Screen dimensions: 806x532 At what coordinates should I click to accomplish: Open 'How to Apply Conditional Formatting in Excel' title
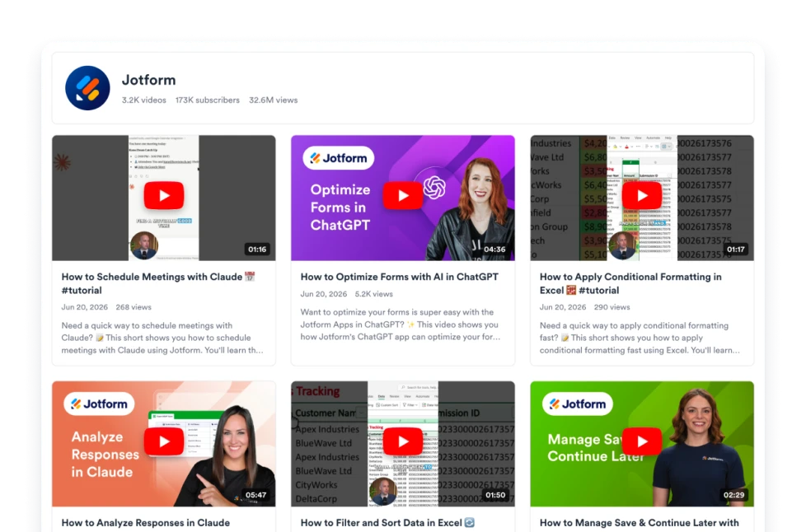coord(630,283)
